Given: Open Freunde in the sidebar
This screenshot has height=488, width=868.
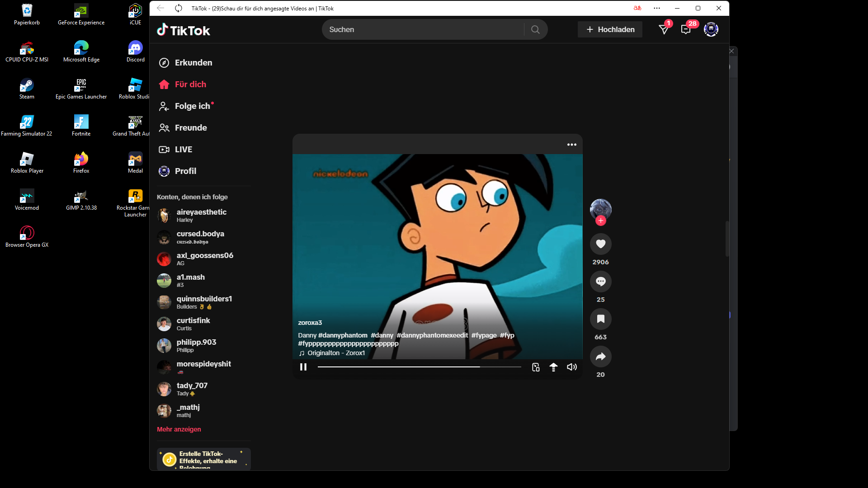Looking at the screenshot, I should coord(183,128).
